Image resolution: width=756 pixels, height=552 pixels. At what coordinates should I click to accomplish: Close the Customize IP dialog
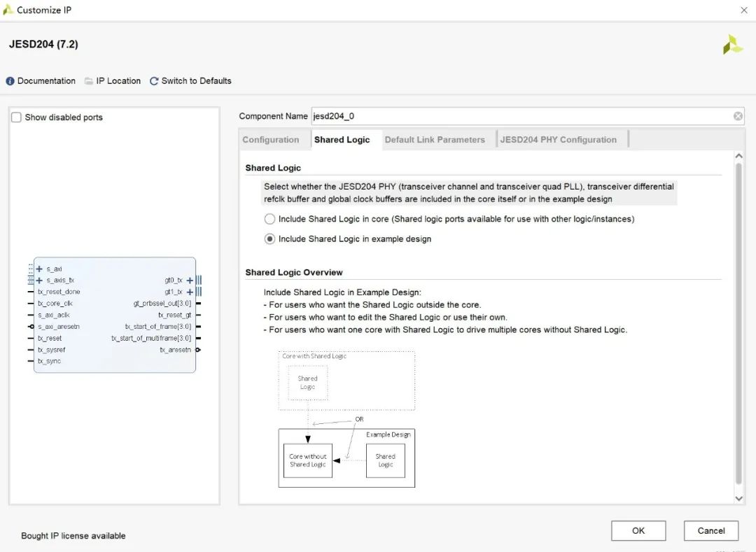pyautogui.click(x=744, y=10)
